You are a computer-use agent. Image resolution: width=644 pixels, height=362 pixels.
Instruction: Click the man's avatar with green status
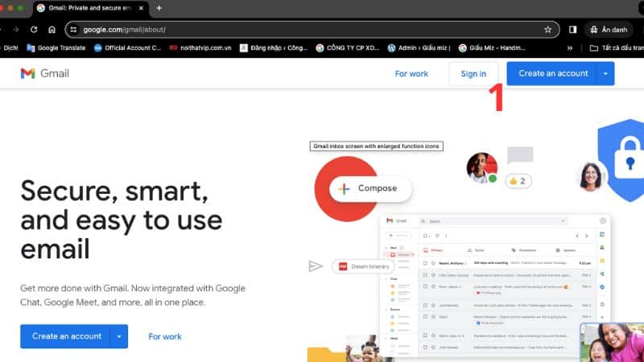click(481, 167)
